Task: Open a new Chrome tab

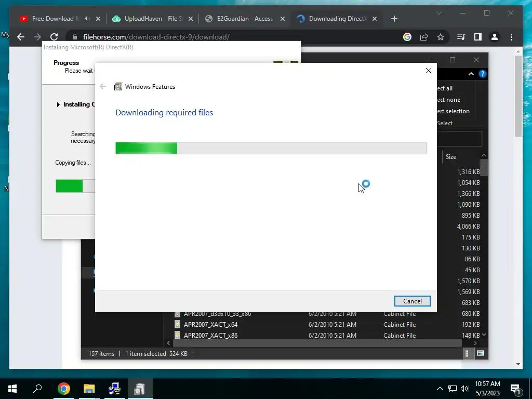Action: (394, 19)
